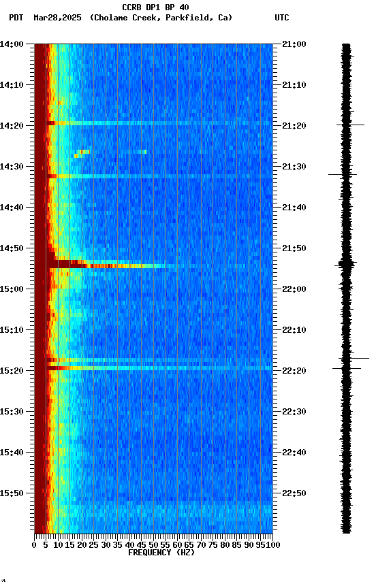Click the 15:40 PDT time label
The height and width of the screenshot is (588, 376).
click(x=12, y=453)
